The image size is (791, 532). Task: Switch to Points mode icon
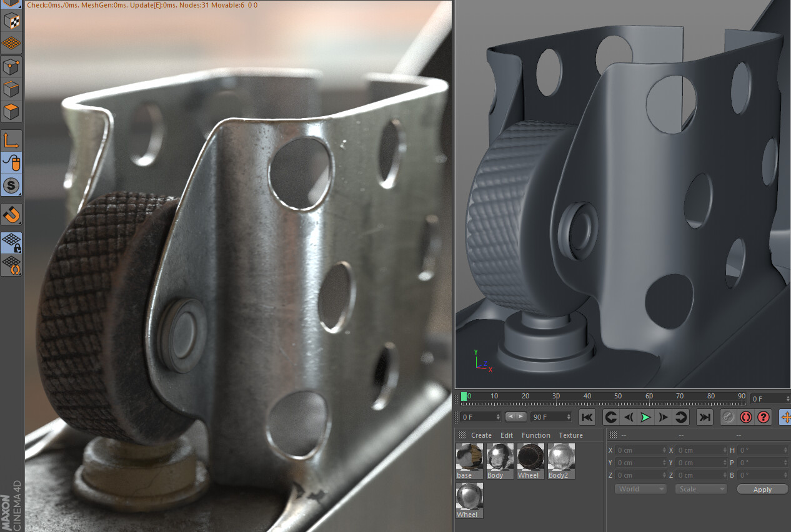click(12, 66)
